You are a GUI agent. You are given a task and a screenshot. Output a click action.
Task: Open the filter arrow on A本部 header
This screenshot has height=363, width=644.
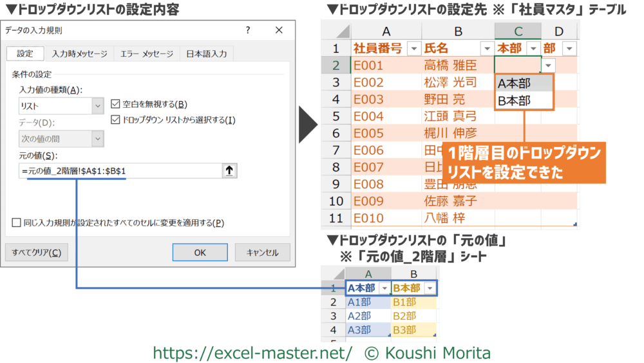385,288
